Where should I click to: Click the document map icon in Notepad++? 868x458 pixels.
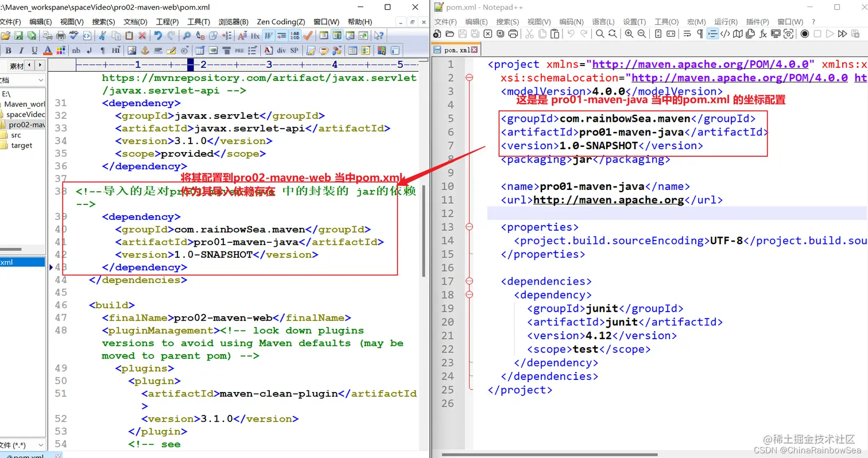738,33
